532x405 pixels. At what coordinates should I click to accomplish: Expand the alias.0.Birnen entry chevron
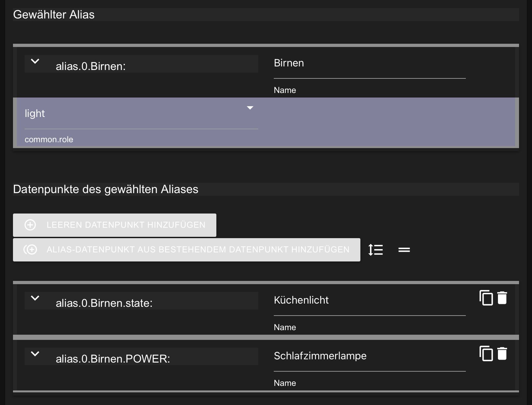click(35, 61)
